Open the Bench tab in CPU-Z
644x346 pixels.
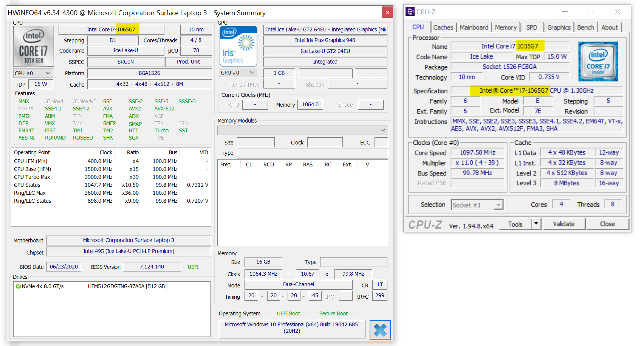click(x=585, y=28)
